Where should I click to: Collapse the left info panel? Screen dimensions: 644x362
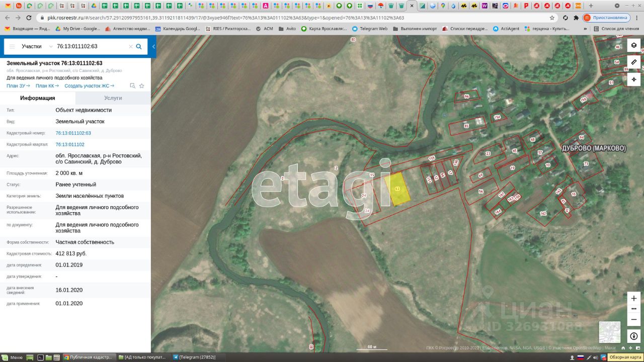coord(153,46)
